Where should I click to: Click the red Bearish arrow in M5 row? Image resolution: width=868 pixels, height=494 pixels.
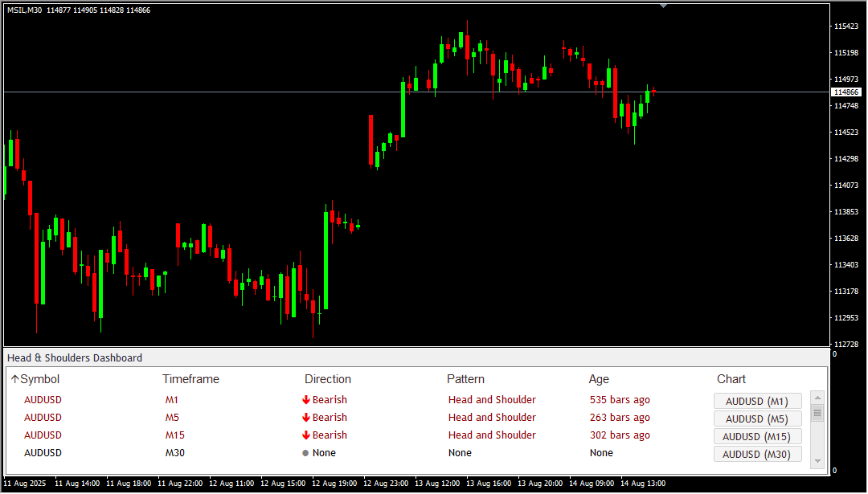(x=305, y=418)
